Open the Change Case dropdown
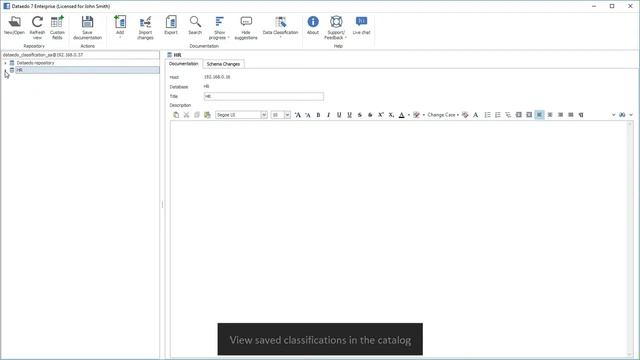 pos(443,115)
